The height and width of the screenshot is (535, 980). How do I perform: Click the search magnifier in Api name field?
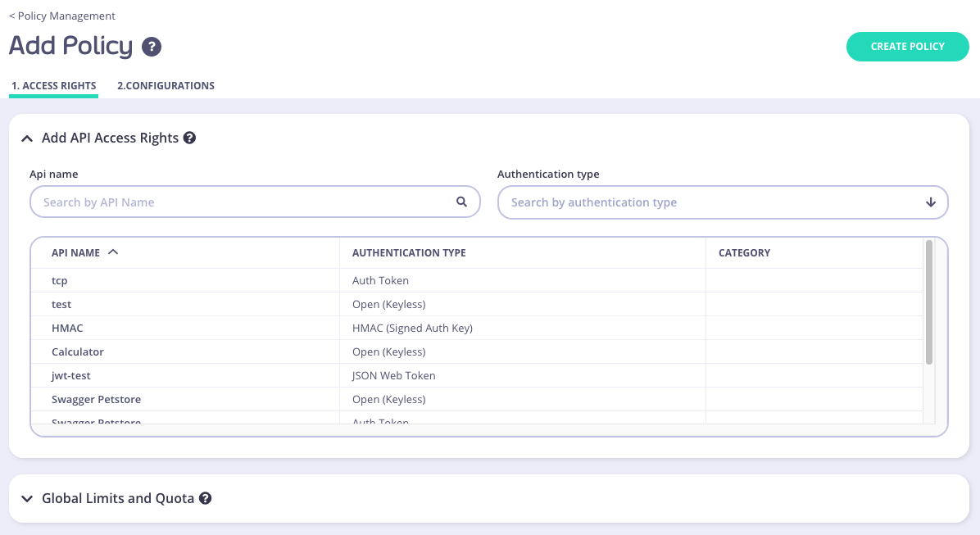pos(461,202)
